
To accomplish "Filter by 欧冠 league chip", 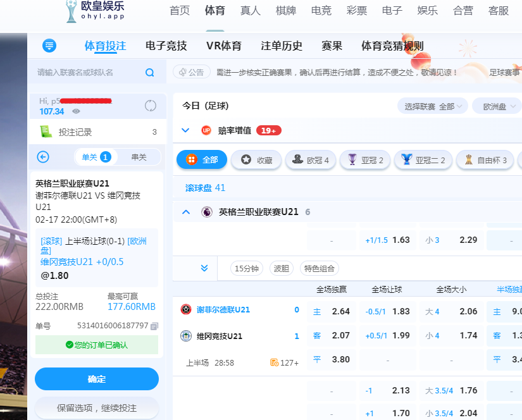I will [x=310, y=160].
